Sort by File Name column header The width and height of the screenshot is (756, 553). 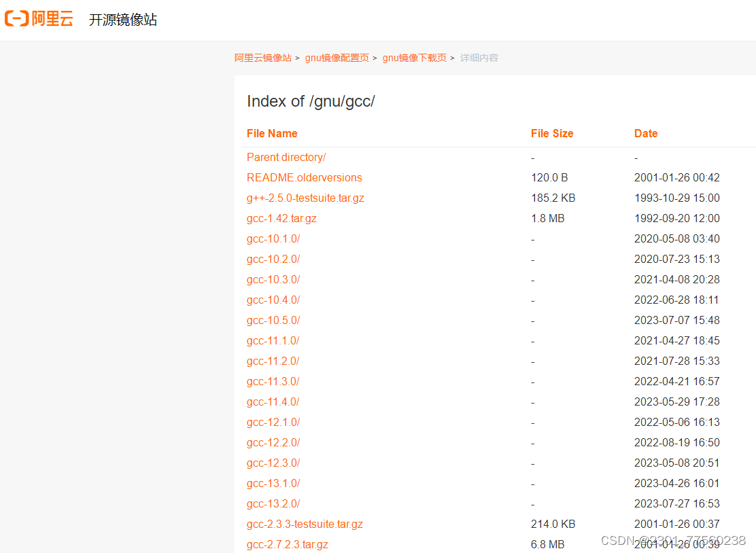pyautogui.click(x=272, y=133)
